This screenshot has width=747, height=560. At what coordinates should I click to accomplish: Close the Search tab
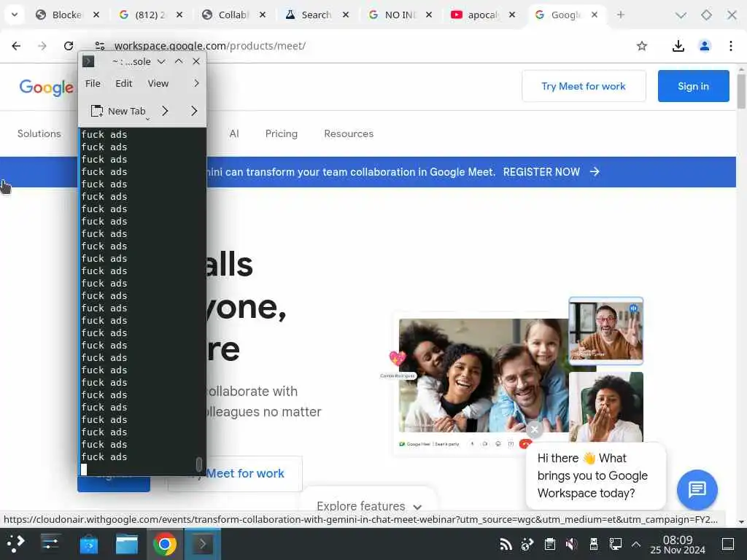coord(346,15)
